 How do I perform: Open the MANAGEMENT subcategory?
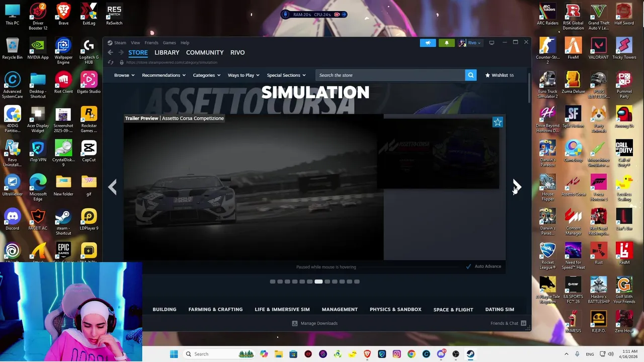[x=340, y=309]
